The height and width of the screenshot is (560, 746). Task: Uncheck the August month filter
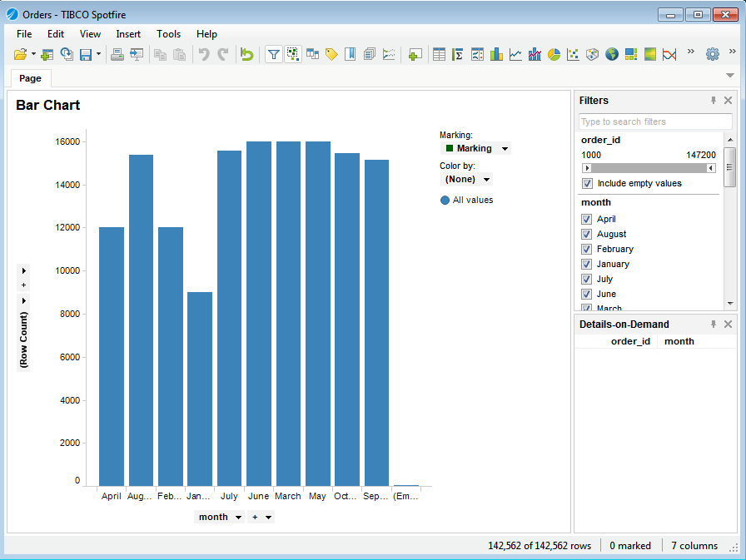click(586, 234)
